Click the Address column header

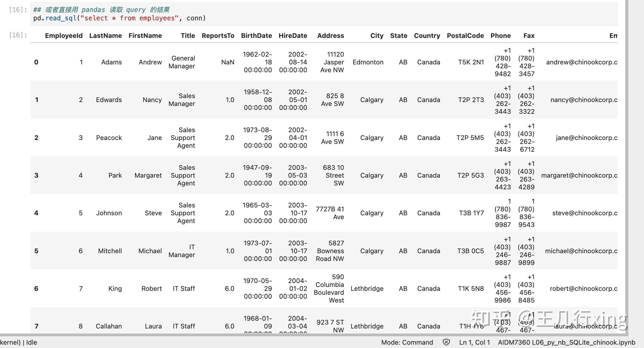(x=331, y=36)
